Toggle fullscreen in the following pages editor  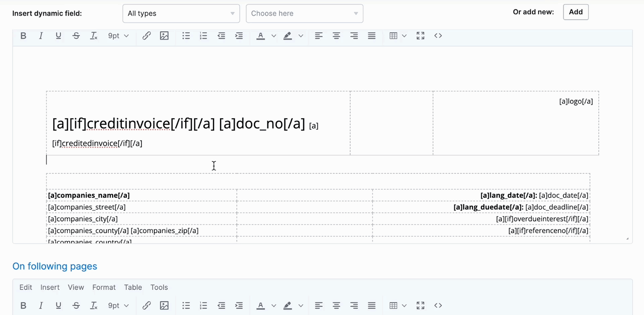coord(420,306)
